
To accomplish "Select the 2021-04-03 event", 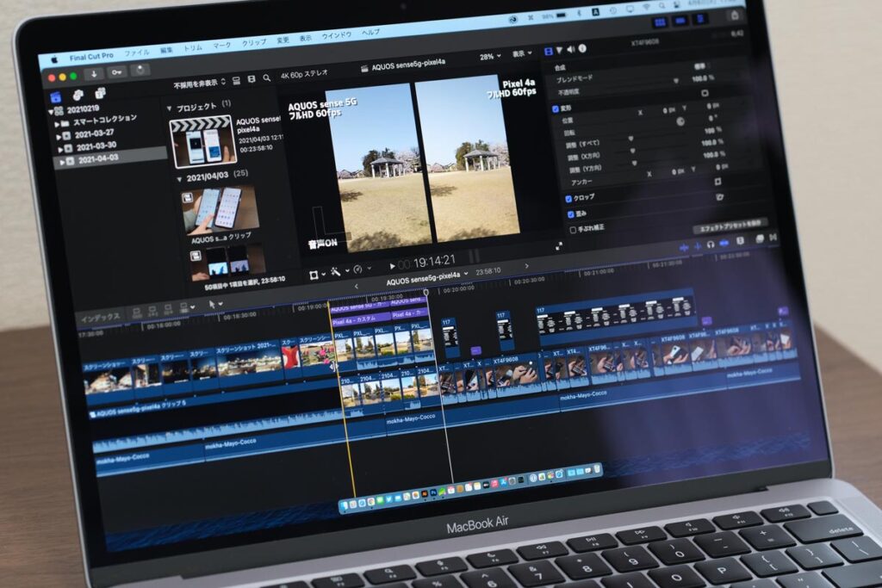I will (x=110, y=159).
